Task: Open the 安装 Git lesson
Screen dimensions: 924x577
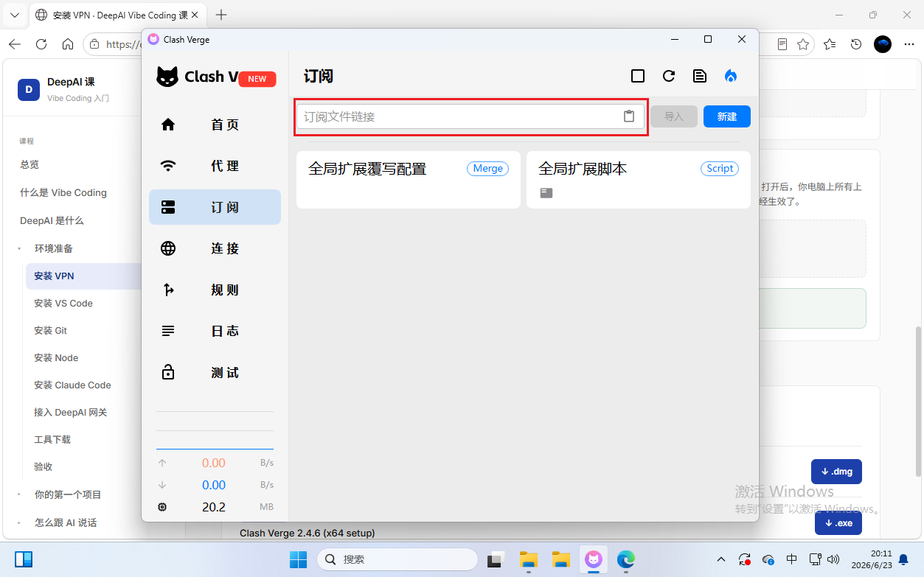Action: pyautogui.click(x=50, y=330)
